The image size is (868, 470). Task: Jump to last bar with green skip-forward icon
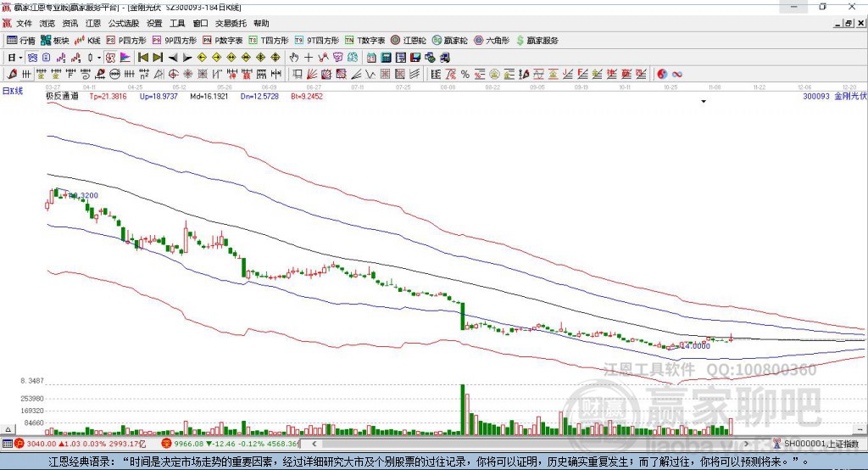click(x=158, y=58)
